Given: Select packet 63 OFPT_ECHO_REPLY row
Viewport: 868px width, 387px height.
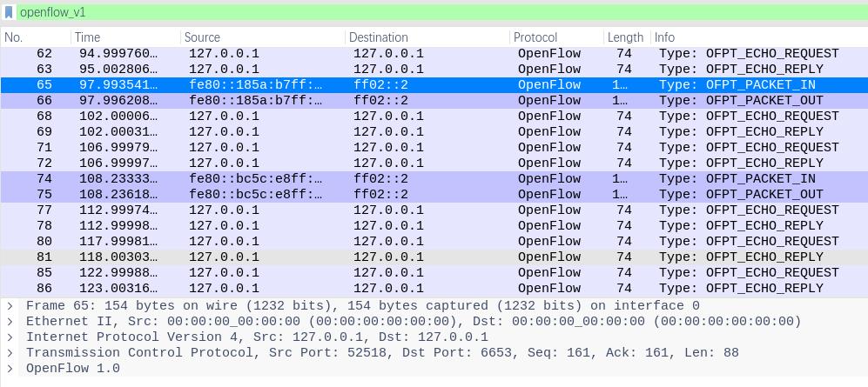Looking at the screenshot, I should point(434,69).
